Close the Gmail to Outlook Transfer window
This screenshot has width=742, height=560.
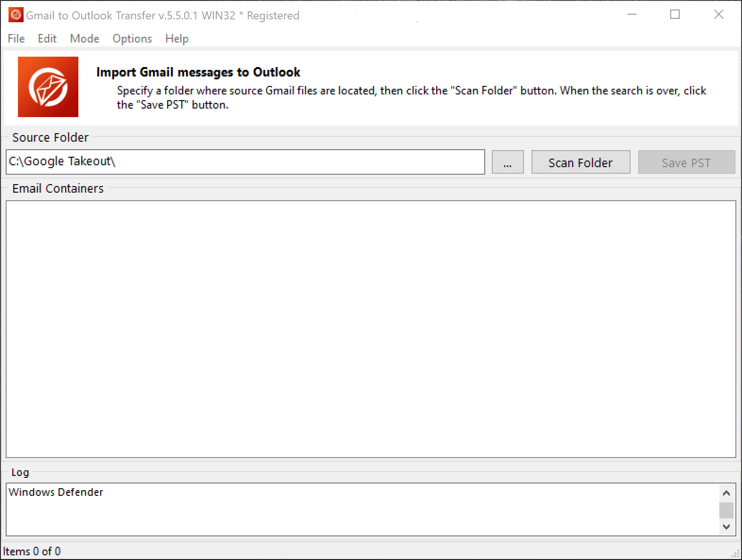[x=719, y=15]
